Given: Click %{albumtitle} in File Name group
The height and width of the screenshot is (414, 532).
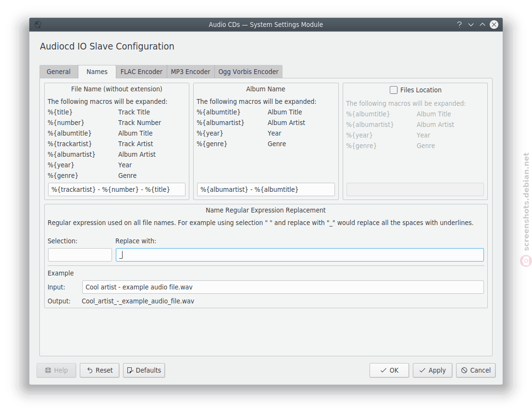Looking at the screenshot, I should click(x=69, y=133).
